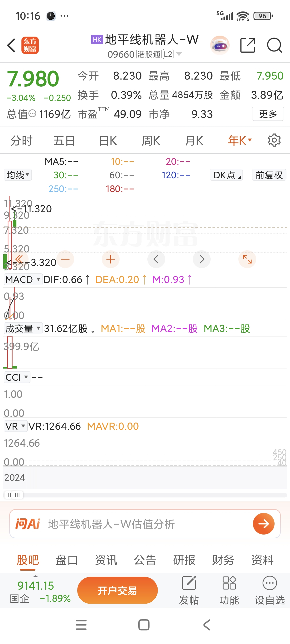The image size is (290, 644).
Task: Tap the 港股通 tag
Action: click(x=149, y=54)
